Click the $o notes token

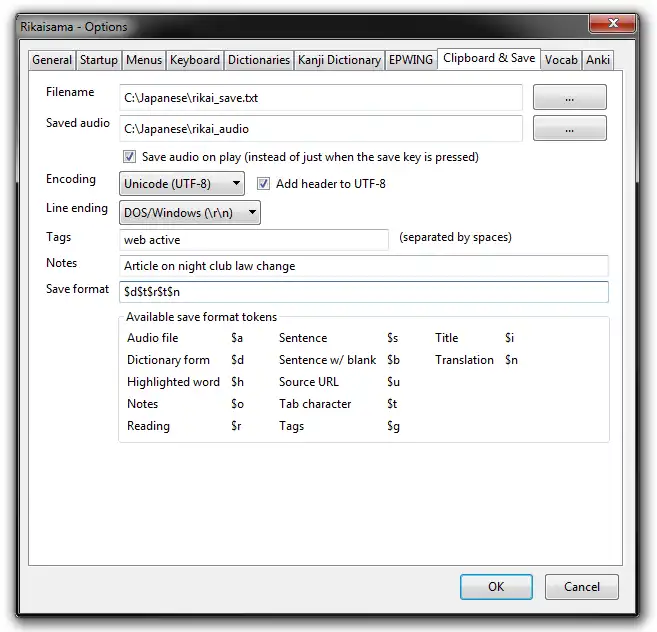pyautogui.click(x=237, y=404)
